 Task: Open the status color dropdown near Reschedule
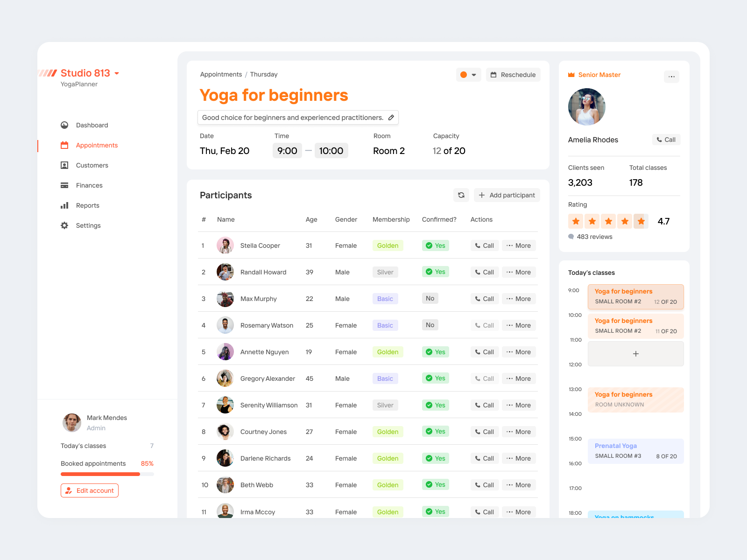point(468,75)
